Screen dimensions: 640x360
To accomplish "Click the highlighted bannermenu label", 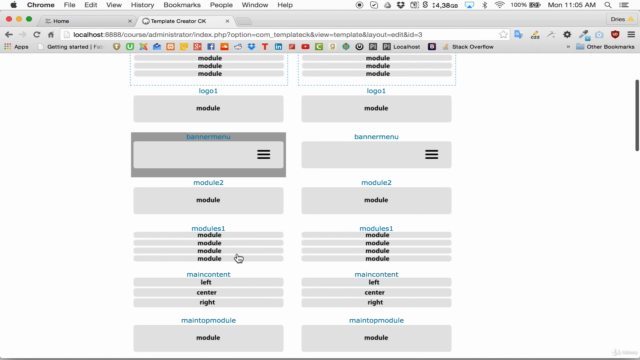I will tap(208, 137).
